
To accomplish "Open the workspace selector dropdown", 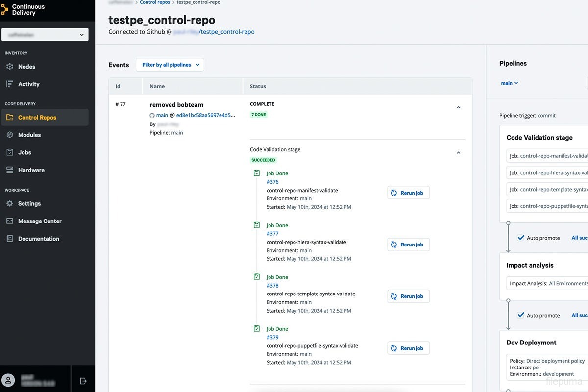I will (45, 35).
